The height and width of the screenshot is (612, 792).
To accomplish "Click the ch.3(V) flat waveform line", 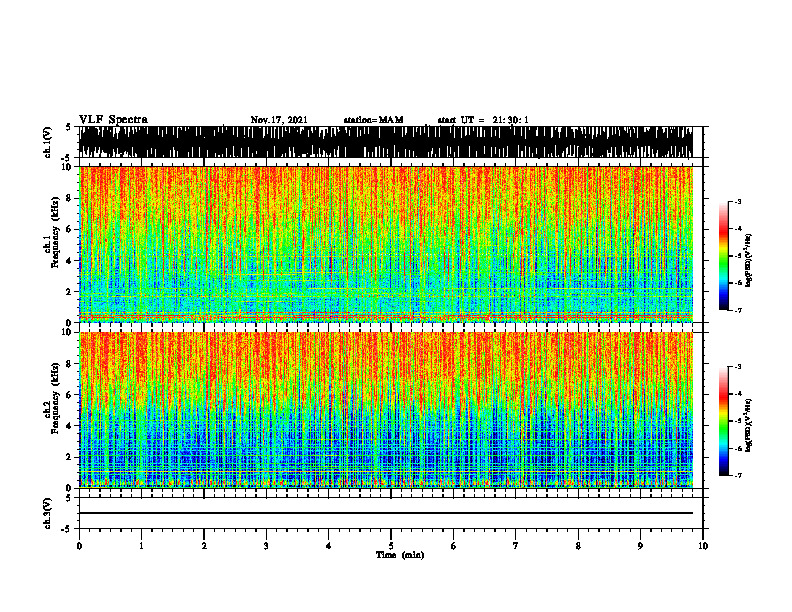I will 386,513.
